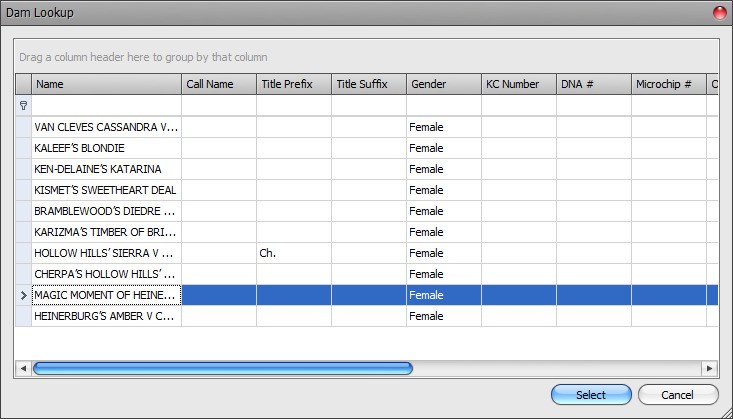The width and height of the screenshot is (733, 419).
Task: Sort by the Name column header
Action: [106, 84]
